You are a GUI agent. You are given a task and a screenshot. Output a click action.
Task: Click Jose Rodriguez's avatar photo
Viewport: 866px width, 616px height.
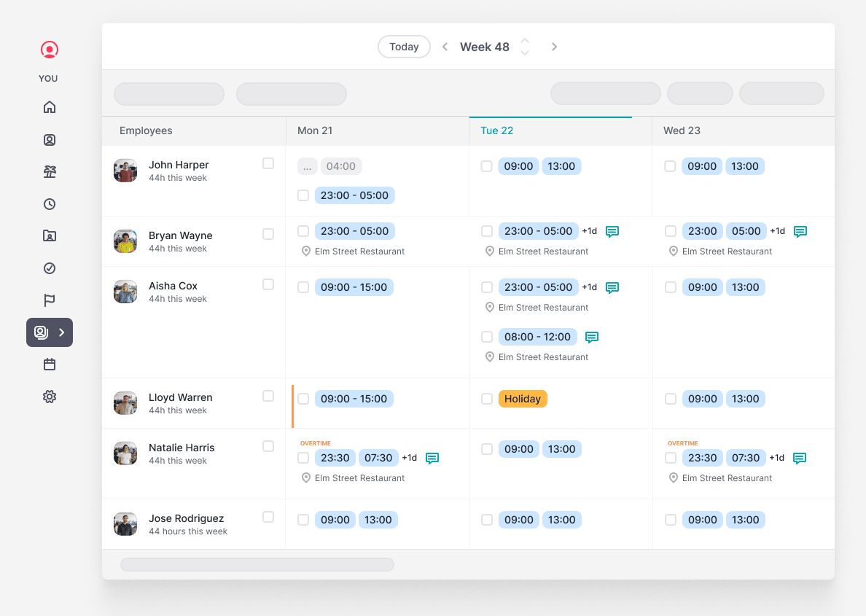point(125,524)
